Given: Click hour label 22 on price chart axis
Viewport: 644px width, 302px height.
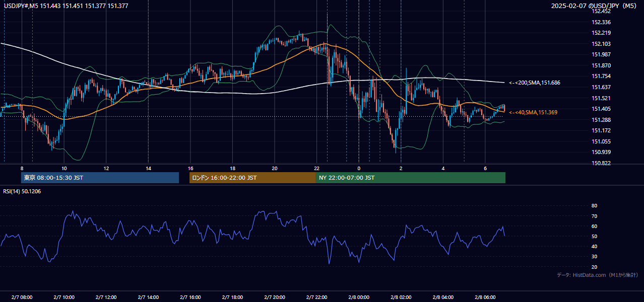Looking at the screenshot, I should coord(316,168).
